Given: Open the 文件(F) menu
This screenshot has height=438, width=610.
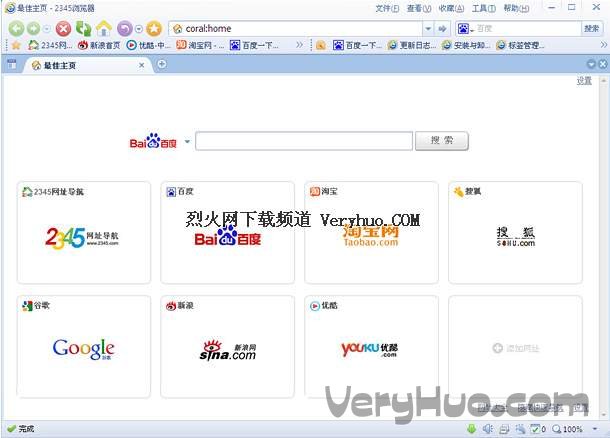Looking at the screenshot, I should pos(388,8).
